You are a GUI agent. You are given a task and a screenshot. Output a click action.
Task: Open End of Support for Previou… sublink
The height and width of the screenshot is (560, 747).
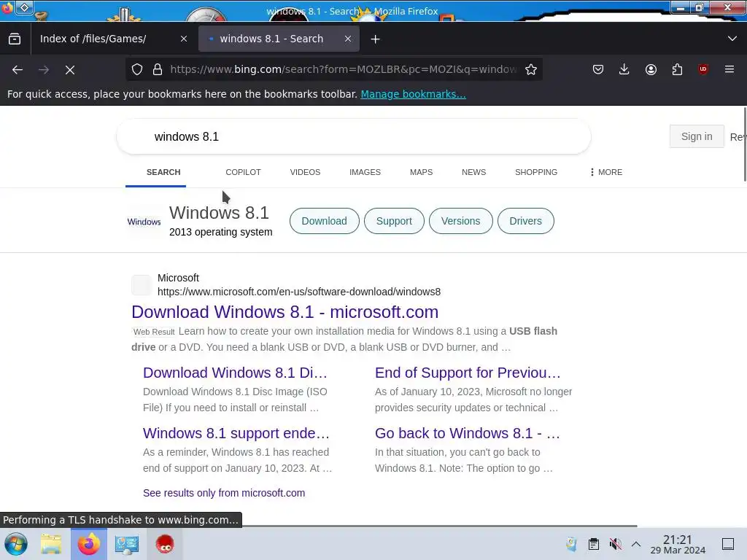click(468, 373)
